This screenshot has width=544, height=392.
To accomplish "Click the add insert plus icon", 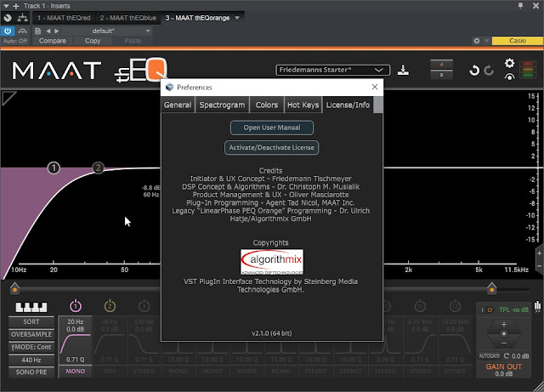I will tap(16, 6).
